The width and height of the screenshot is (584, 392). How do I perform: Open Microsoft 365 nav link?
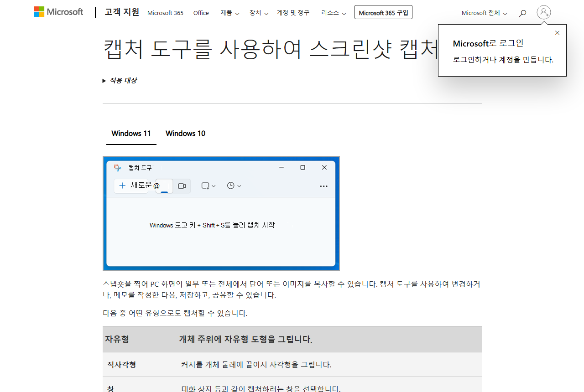165,13
